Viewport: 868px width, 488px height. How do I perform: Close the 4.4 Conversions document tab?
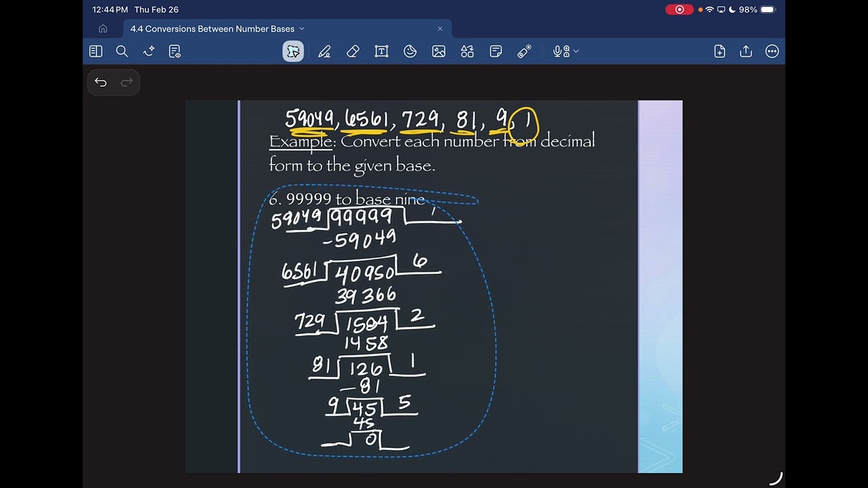tap(440, 28)
